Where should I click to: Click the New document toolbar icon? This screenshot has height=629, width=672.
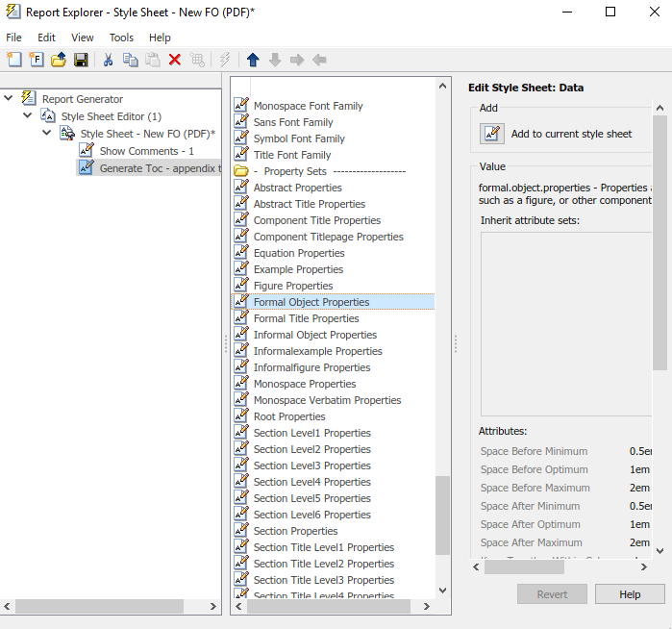click(14, 60)
